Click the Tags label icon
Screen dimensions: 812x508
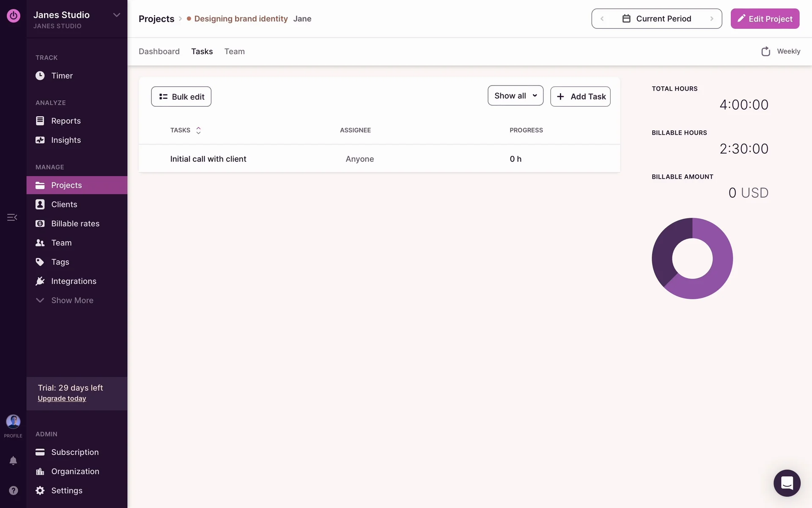(x=40, y=262)
